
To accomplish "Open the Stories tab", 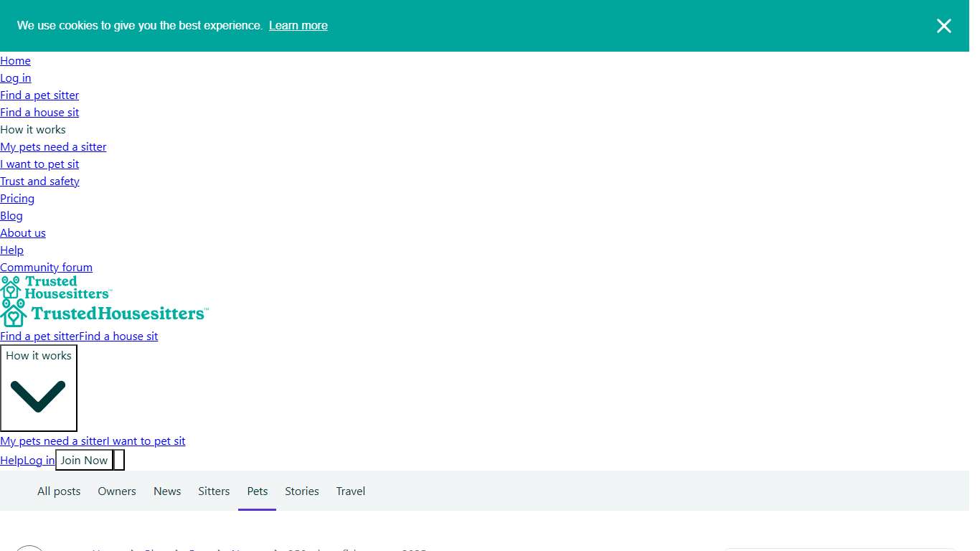I will click(x=301, y=491).
